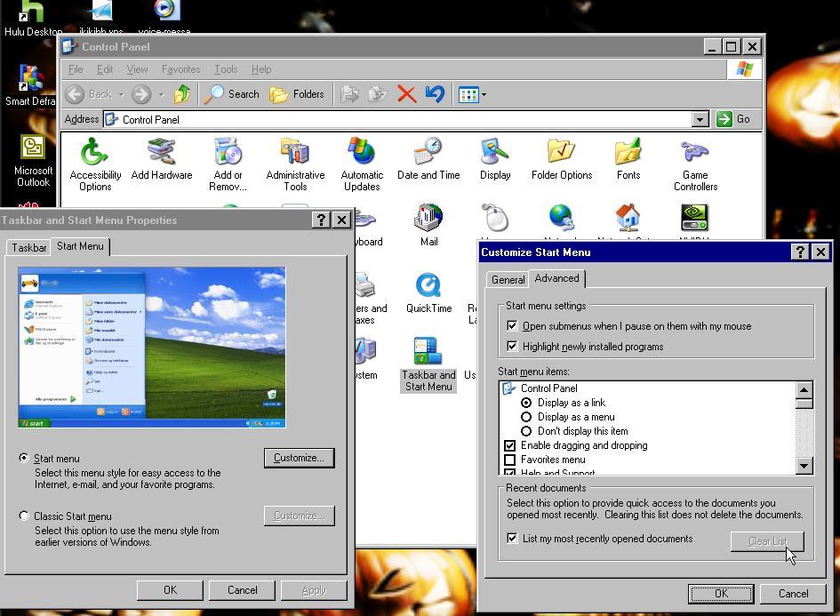840x616 pixels.
Task: Open the Favorites menu
Action: point(180,69)
